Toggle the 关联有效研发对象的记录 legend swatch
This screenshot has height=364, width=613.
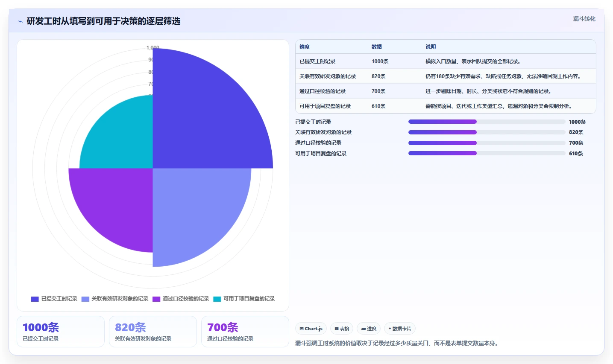[x=85, y=299]
